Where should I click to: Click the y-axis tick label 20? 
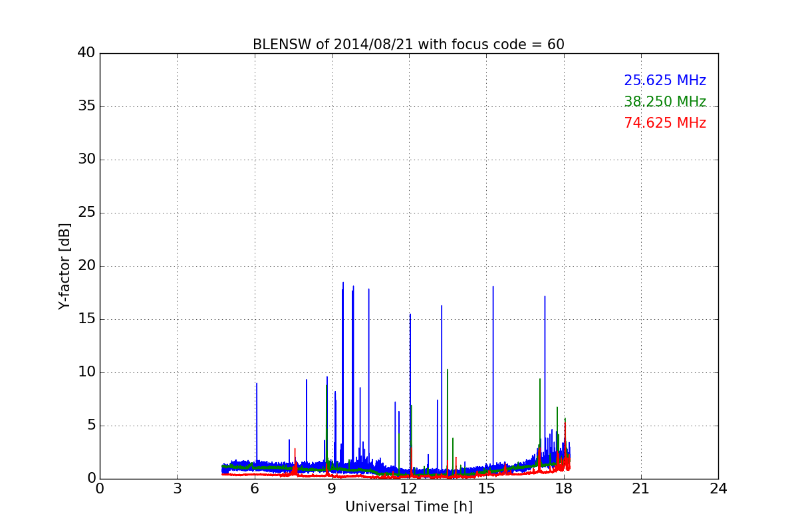click(x=86, y=265)
